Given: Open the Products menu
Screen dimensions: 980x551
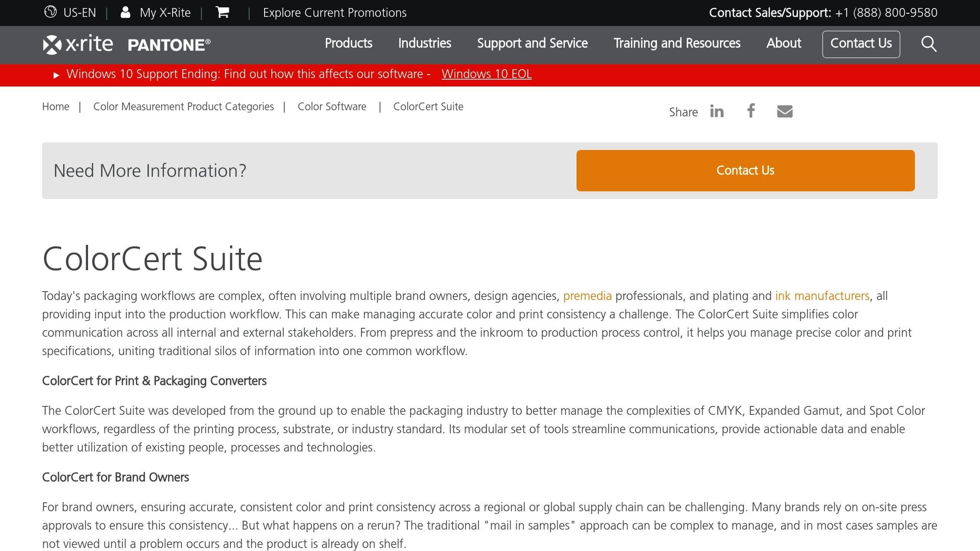Looking at the screenshot, I should pyautogui.click(x=348, y=43).
